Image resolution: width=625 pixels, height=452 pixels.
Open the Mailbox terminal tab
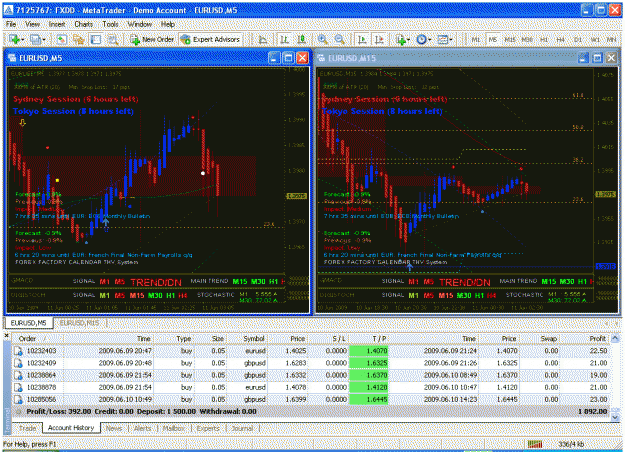click(x=174, y=428)
